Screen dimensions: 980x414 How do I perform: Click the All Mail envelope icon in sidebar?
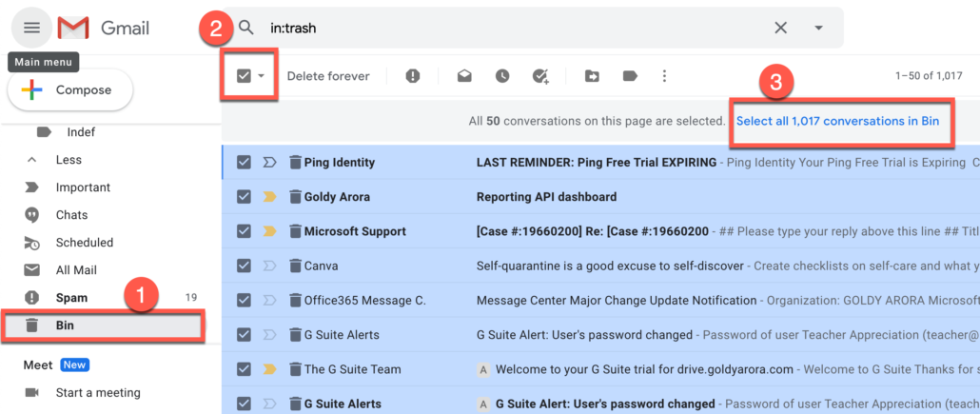(x=31, y=270)
